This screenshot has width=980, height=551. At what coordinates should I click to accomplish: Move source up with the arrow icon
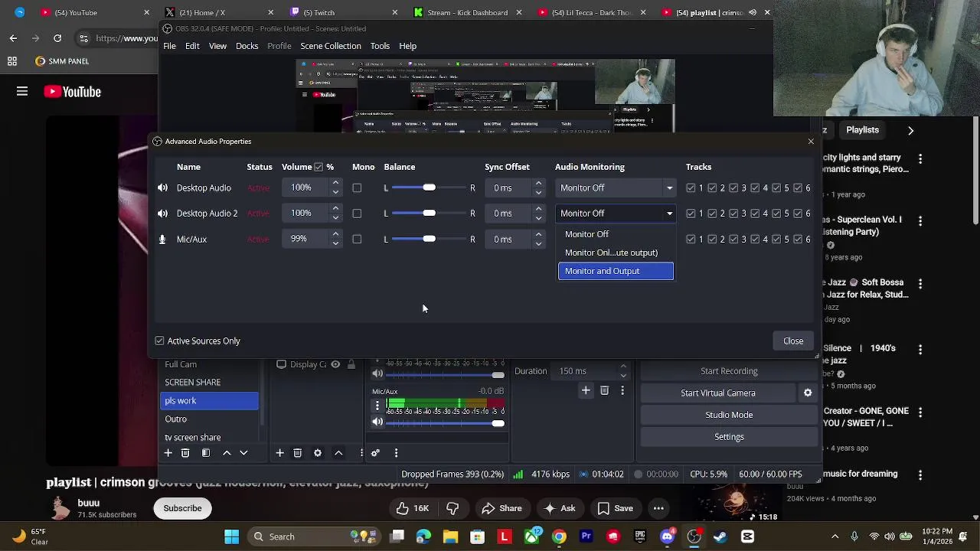(x=338, y=453)
